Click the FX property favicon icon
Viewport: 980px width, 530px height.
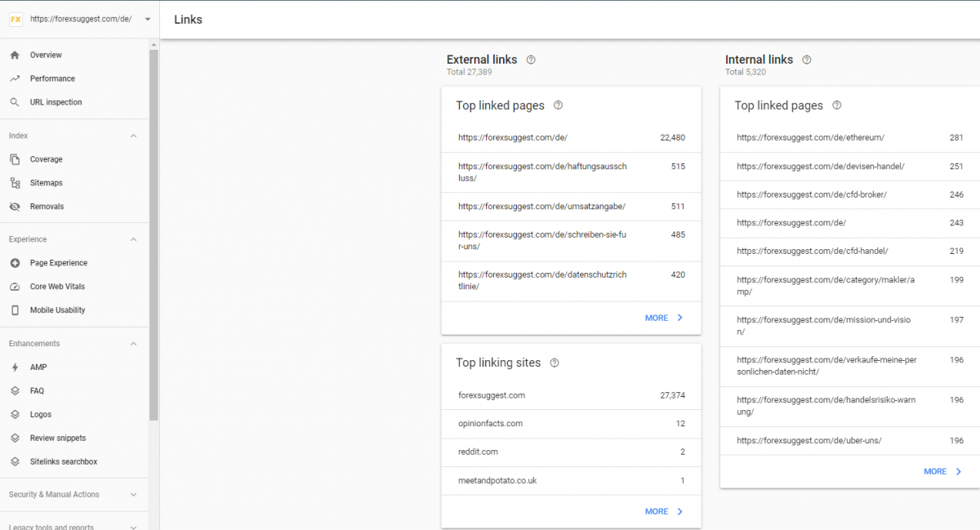16,19
